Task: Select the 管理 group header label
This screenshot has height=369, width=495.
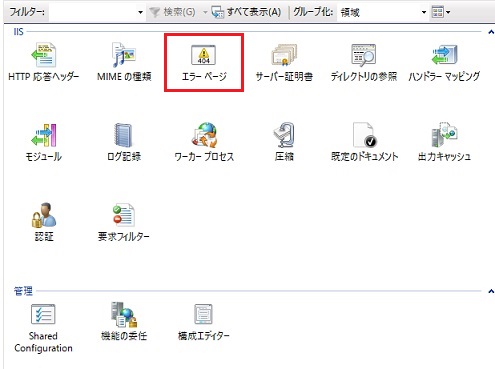Action: [x=23, y=291]
